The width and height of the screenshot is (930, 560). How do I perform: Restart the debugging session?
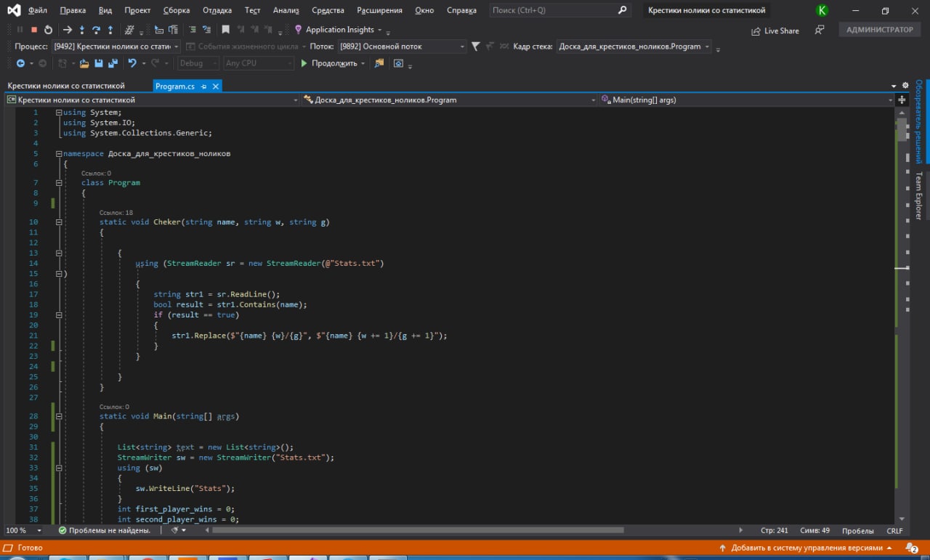click(48, 30)
